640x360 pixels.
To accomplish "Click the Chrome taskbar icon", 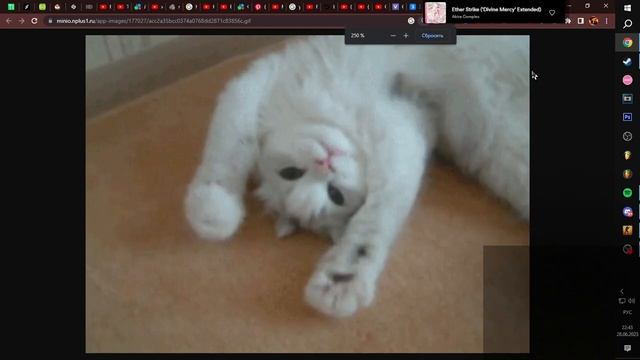I will pyautogui.click(x=627, y=42).
